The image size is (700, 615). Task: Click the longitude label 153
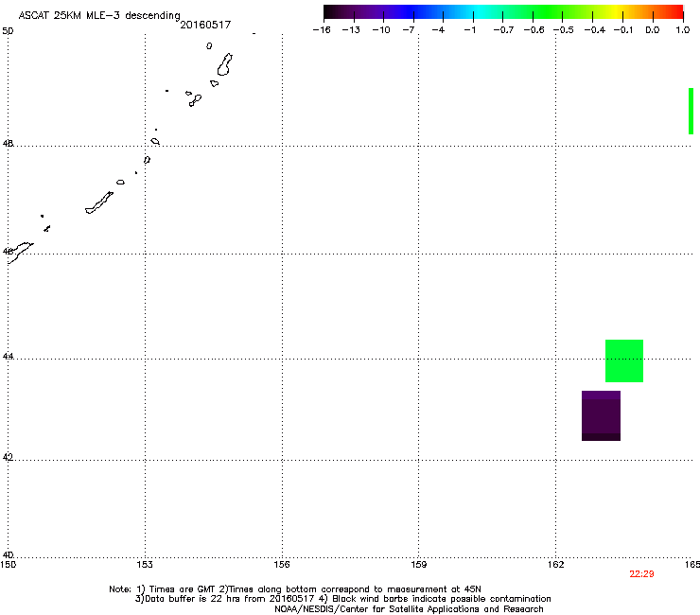pyautogui.click(x=145, y=565)
